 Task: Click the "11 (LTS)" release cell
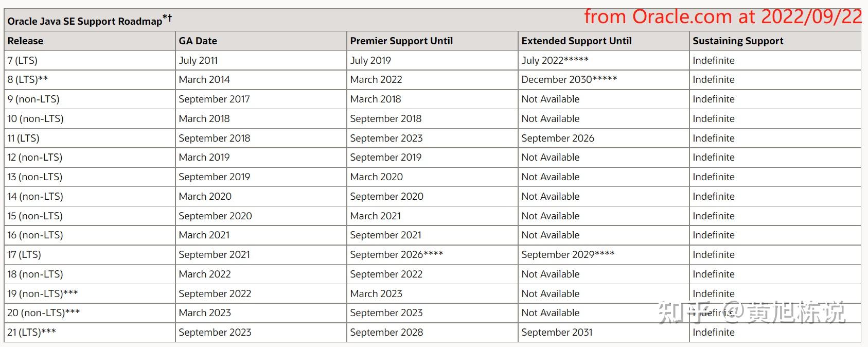[23, 138]
